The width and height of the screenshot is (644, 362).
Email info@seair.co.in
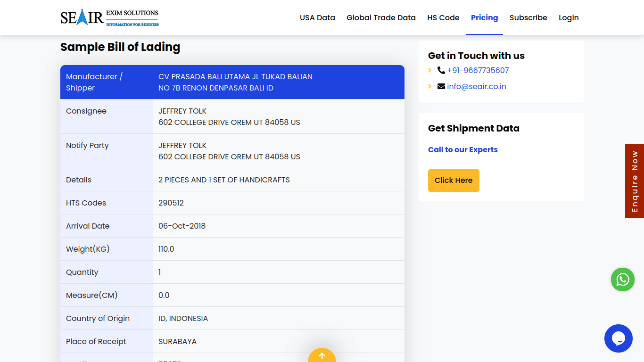pos(477,86)
